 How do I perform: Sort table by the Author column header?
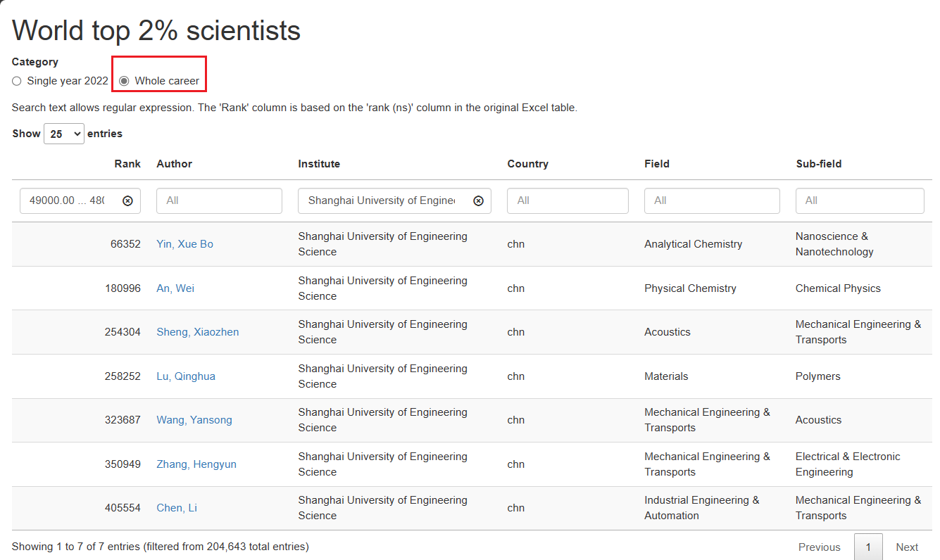[x=174, y=164]
